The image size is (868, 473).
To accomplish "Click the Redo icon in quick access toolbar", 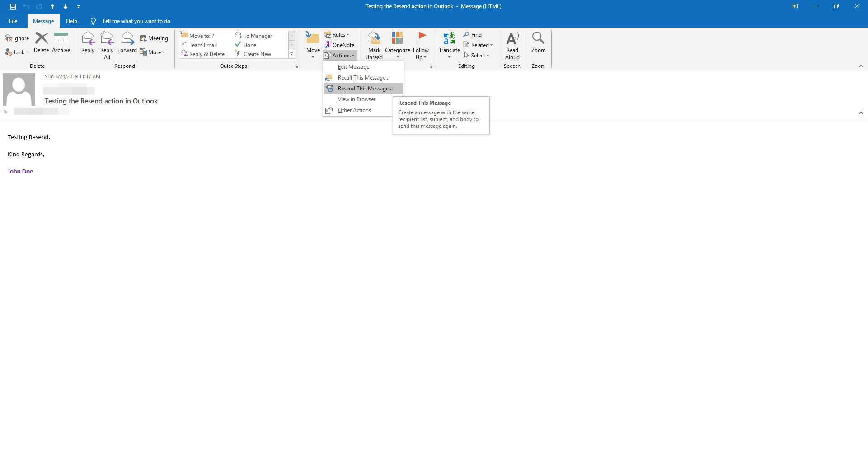I will [39, 6].
